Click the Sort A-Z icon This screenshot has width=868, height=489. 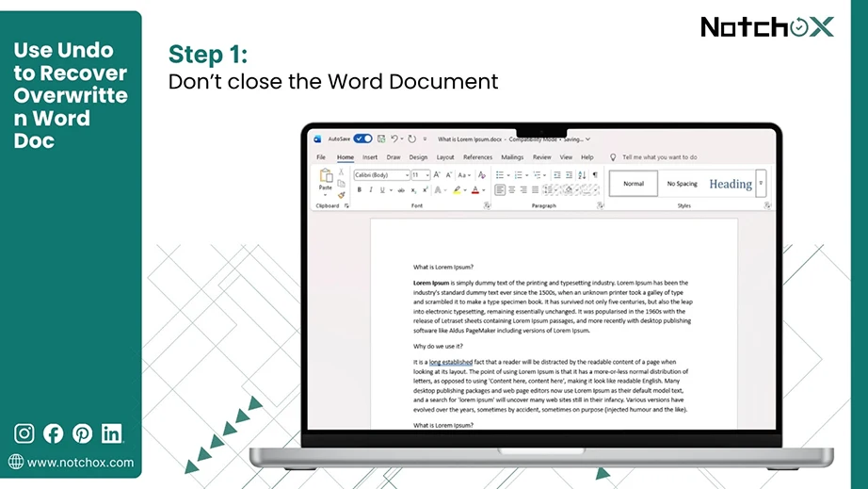[x=582, y=175]
